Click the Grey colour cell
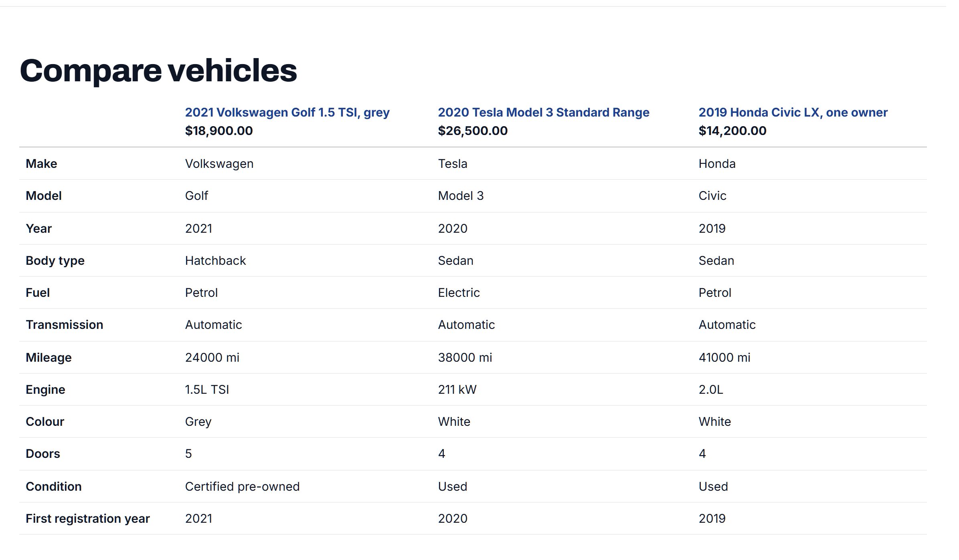Image resolution: width=959 pixels, height=560 pixels. (198, 422)
